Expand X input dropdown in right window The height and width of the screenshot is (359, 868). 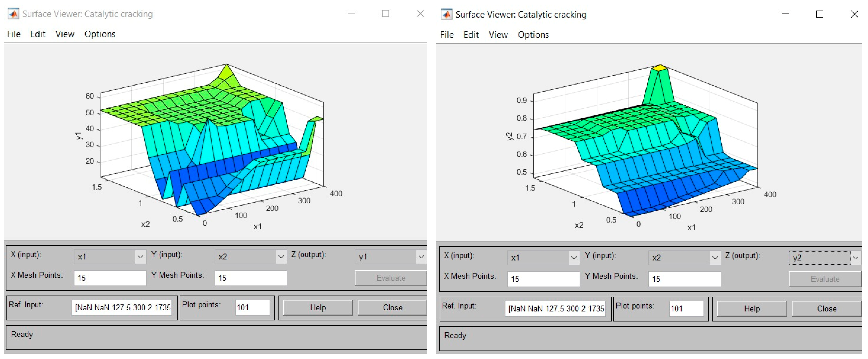click(573, 258)
